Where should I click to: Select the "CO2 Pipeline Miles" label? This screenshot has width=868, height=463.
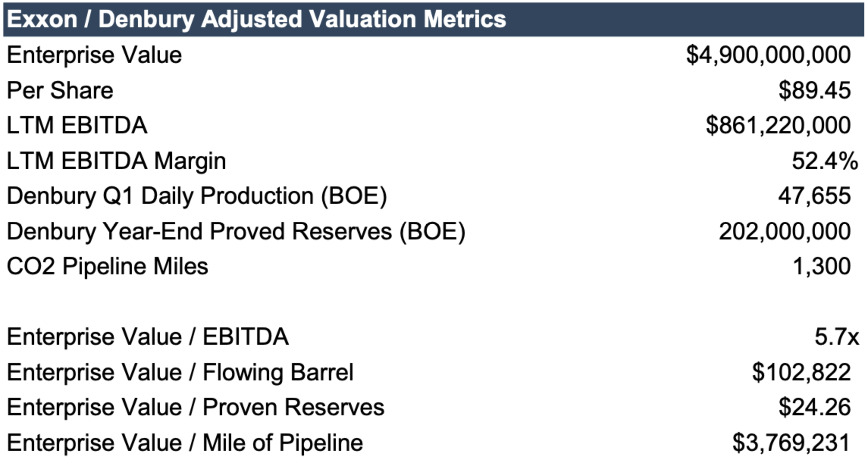(108, 266)
